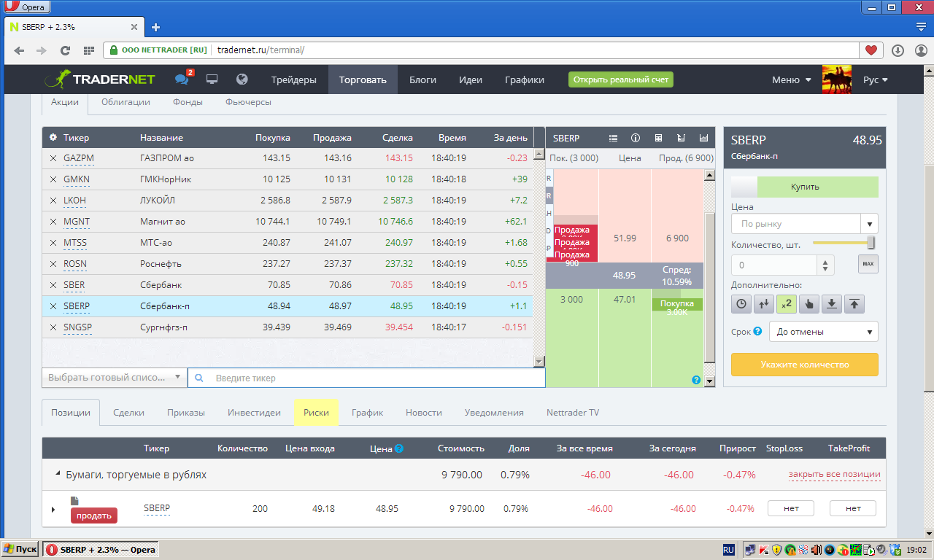The height and width of the screenshot is (560, 934).
Task: Set maximum quantity with MAX button
Action: tap(868, 264)
